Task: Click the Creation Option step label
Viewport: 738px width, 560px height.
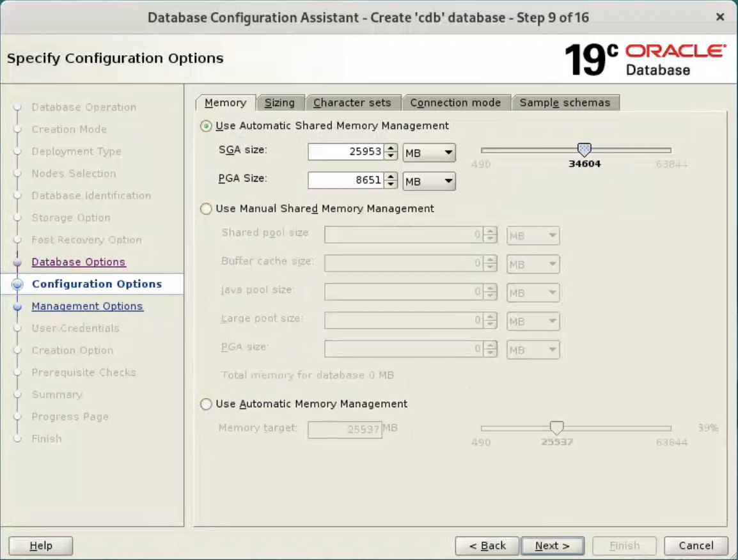Action: [x=72, y=350]
